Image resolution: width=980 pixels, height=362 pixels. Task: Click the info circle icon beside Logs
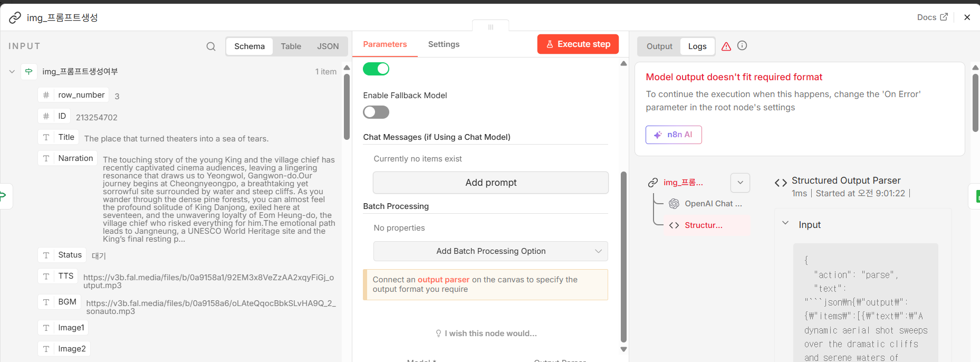pos(742,46)
